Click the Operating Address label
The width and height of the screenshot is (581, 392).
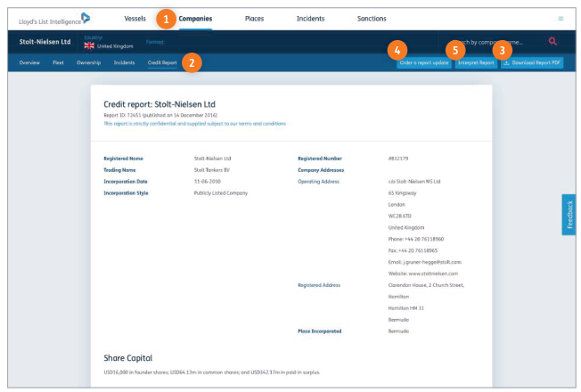(x=319, y=182)
